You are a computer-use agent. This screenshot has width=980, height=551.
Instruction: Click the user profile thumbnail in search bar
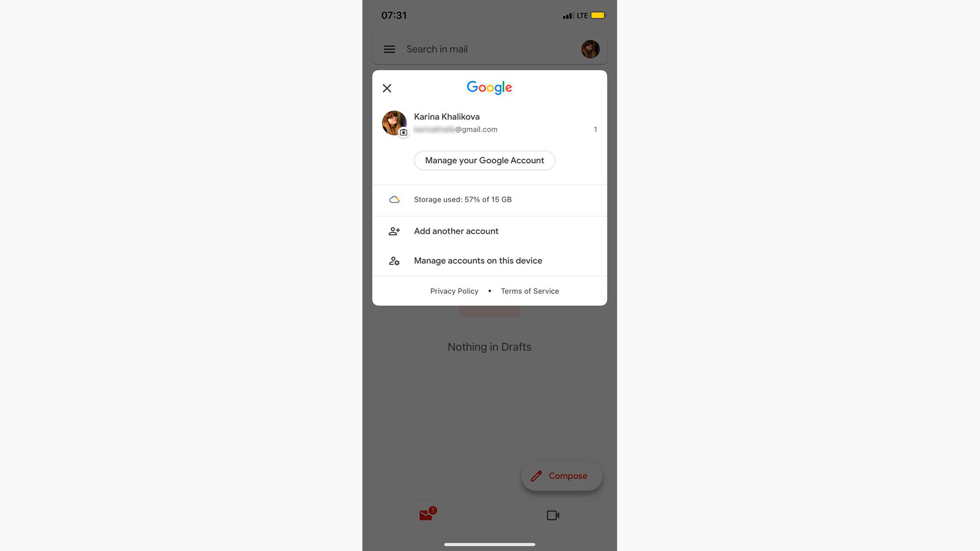coord(590,49)
